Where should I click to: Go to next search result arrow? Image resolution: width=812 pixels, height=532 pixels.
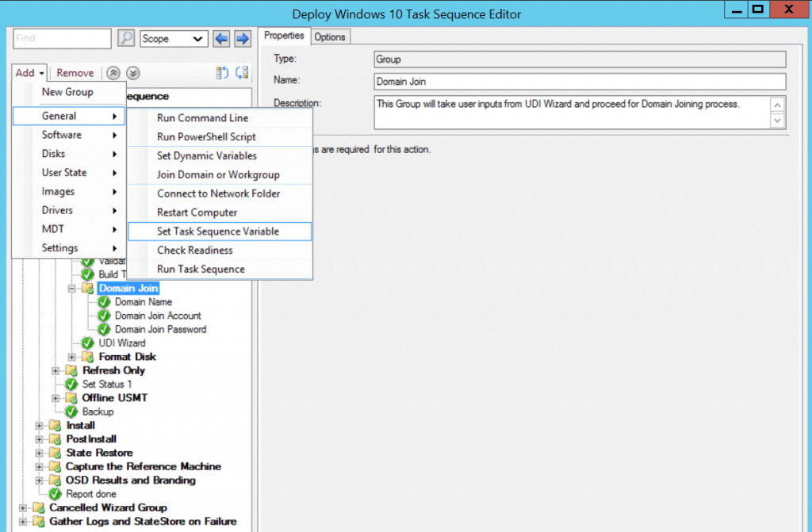(243, 38)
